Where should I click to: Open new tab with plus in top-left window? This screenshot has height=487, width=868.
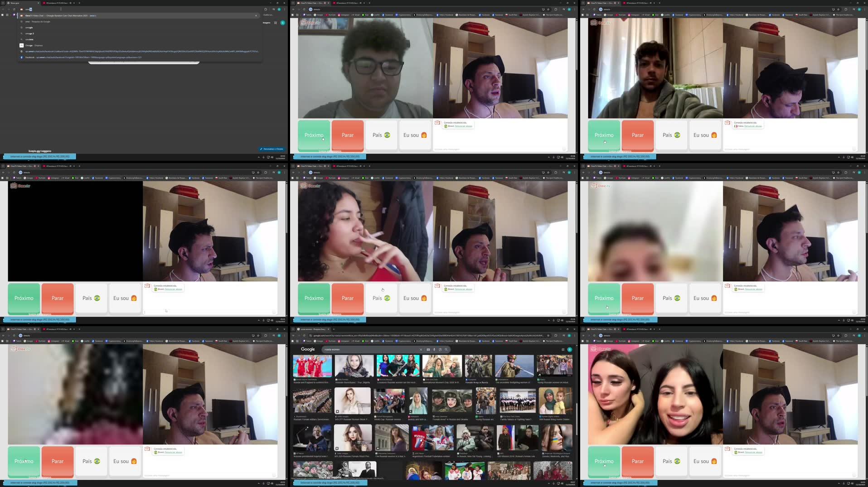click(79, 3)
